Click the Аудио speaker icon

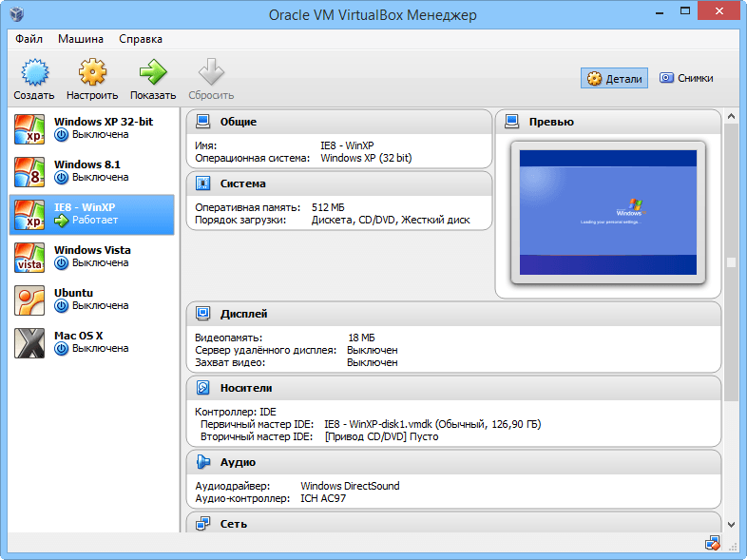[x=203, y=462]
